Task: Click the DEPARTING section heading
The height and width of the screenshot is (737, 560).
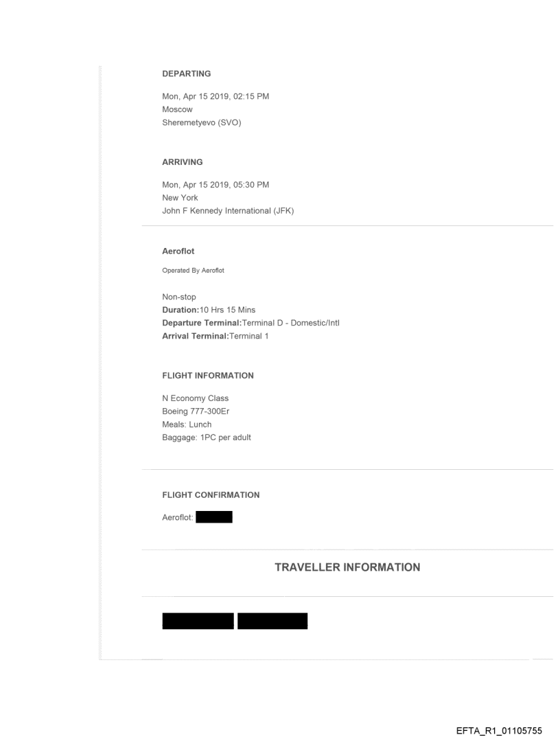Action: pos(186,73)
